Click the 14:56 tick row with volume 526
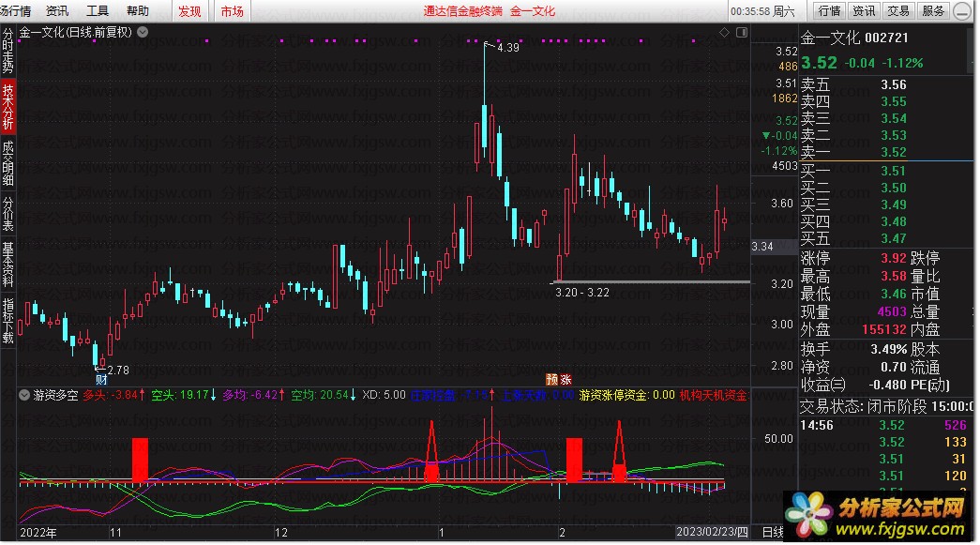Image resolution: width=980 pixels, height=545 pixels. pyautogui.click(x=884, y=425)
